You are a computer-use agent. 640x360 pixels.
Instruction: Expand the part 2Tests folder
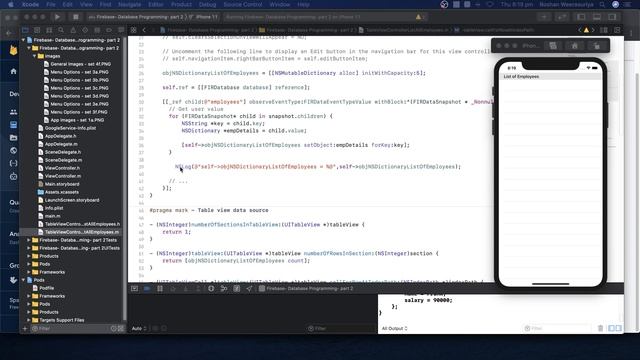[x=29, y=240]
